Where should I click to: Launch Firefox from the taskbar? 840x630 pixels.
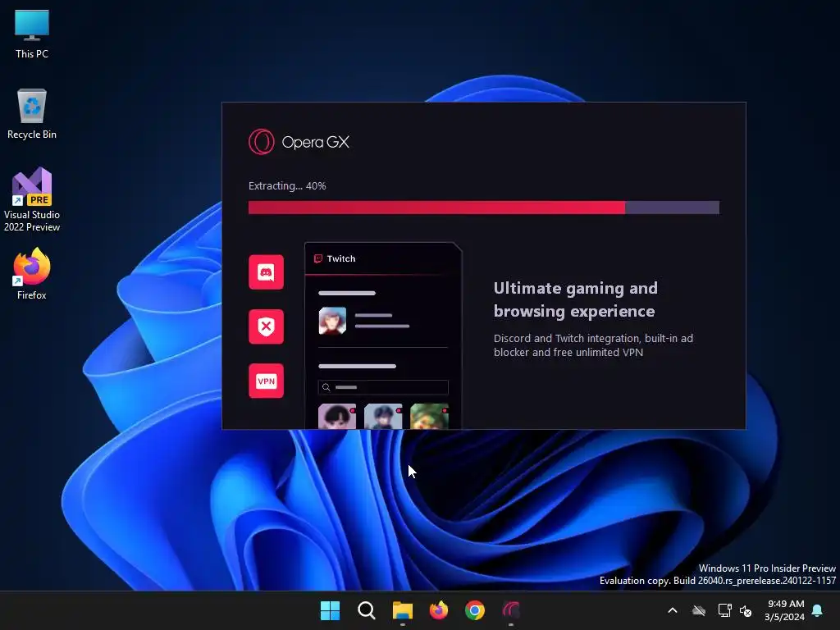pyautogui.click(x=439, y=610)
